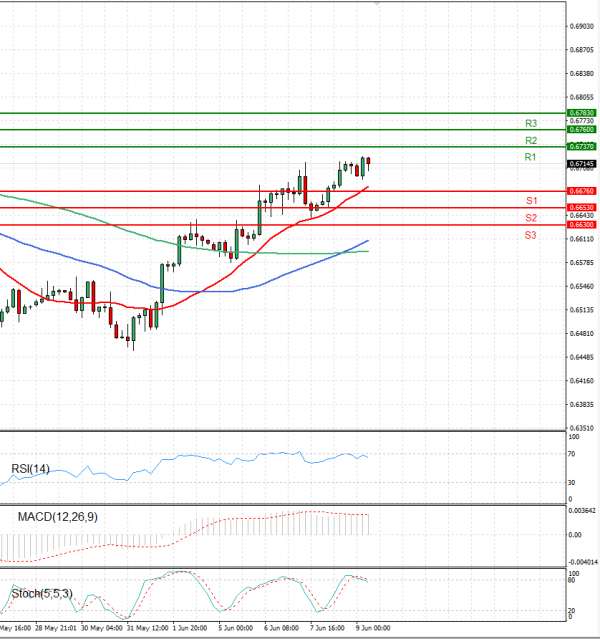Click the R3 resistance label

click(531, 123)
